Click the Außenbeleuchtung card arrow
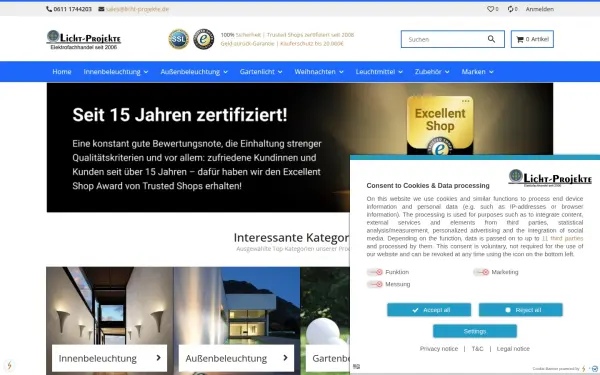 [x=285, y=357]
